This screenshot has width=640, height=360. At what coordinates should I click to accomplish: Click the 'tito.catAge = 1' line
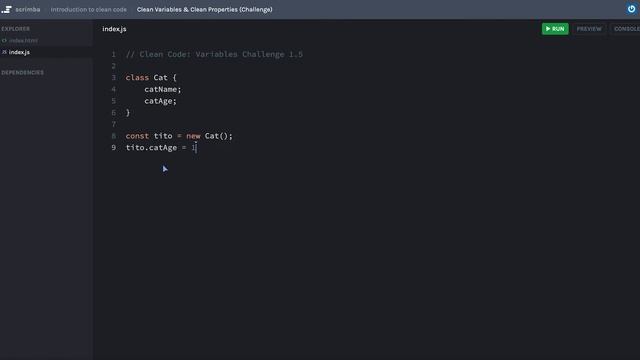pos(161,148)
